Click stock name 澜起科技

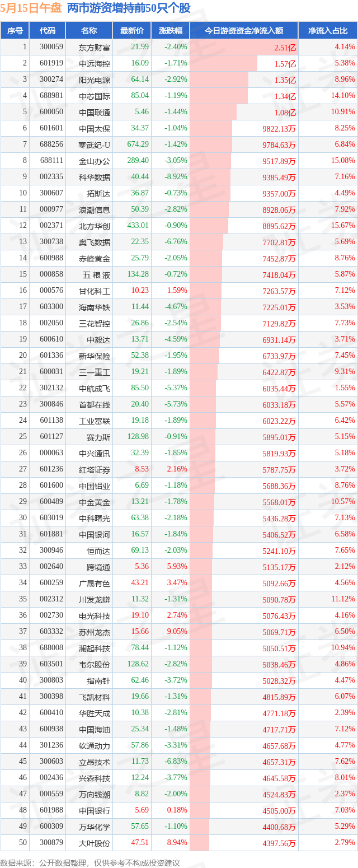tap(95, 648)
